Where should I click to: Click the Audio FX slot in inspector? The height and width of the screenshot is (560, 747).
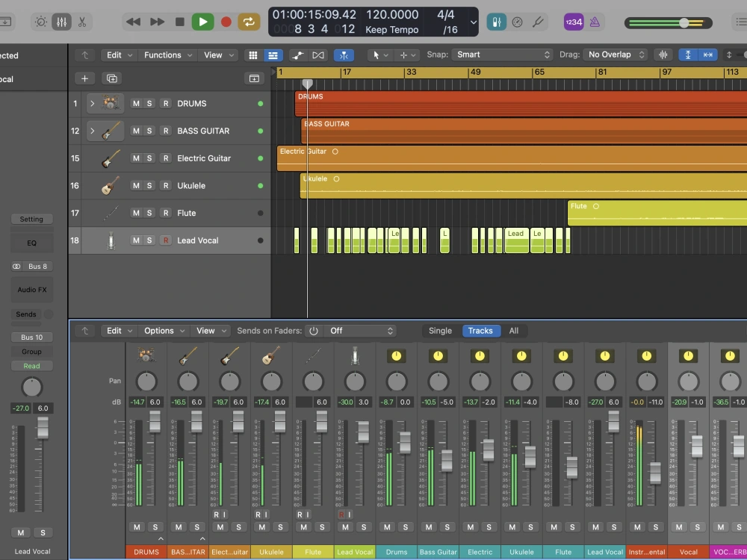(x=32, y=290)
